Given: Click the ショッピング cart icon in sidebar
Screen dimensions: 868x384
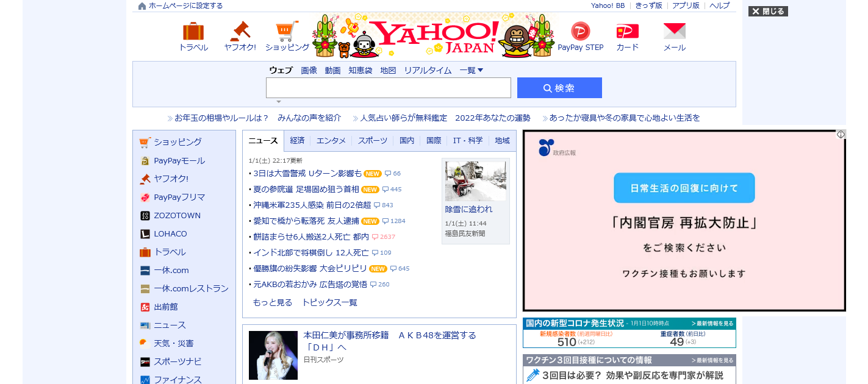Looking at the screenshot, I should click(x=145, y=143).
